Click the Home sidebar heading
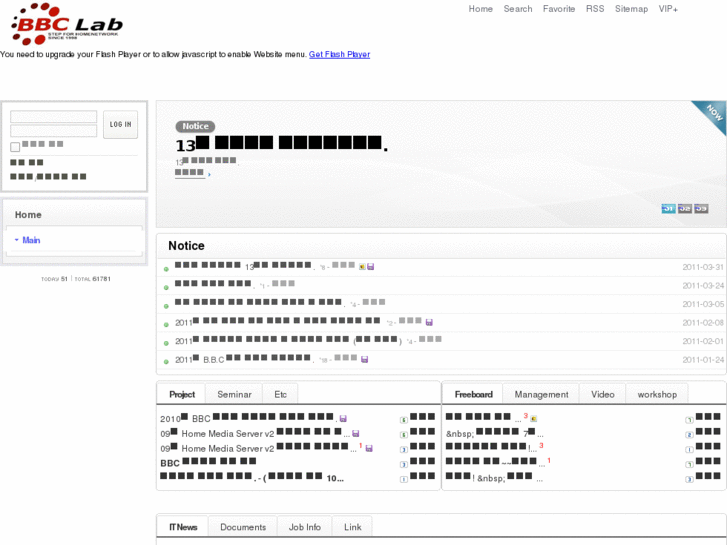Image resolution: width=727 pixels, height=545 pixels. [x=28, y=215]
